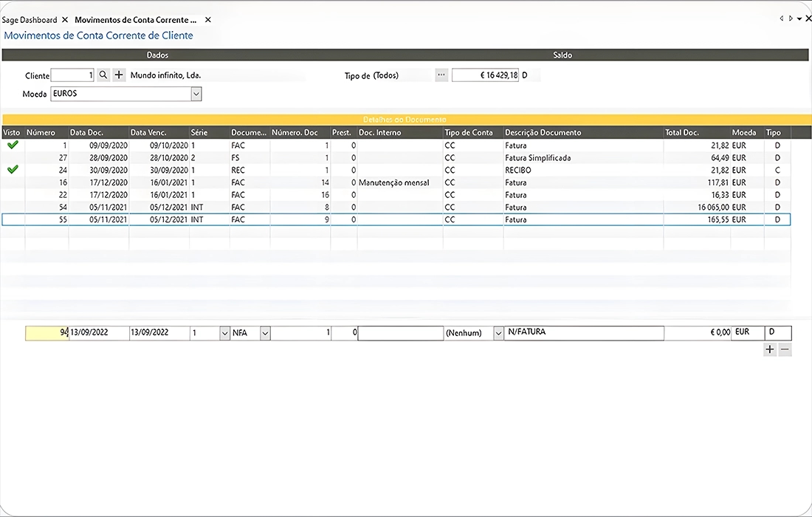Viewport: 812px width, 517px height.
Task: Add a new line with bottom plus button
Action: point(769,349)
